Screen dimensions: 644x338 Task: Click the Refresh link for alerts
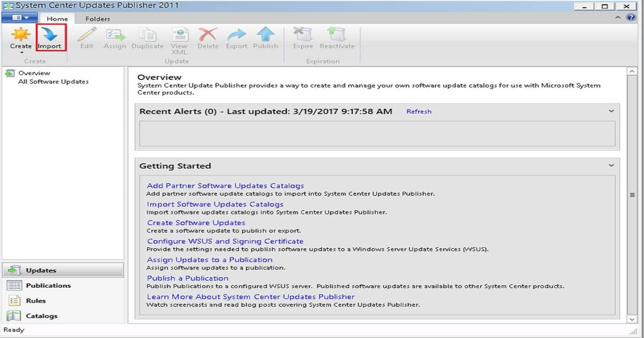point(419,112)
